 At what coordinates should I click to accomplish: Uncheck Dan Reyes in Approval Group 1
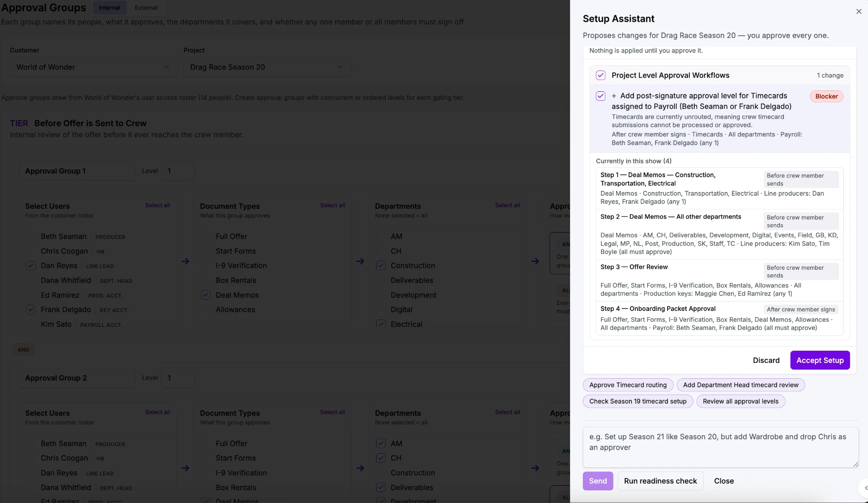[30, 266]
